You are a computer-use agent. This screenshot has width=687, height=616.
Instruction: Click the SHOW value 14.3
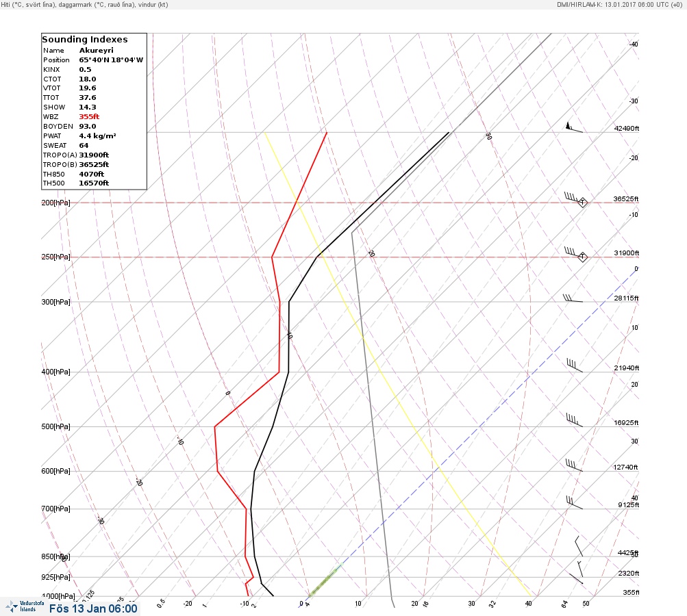[87, 107]
